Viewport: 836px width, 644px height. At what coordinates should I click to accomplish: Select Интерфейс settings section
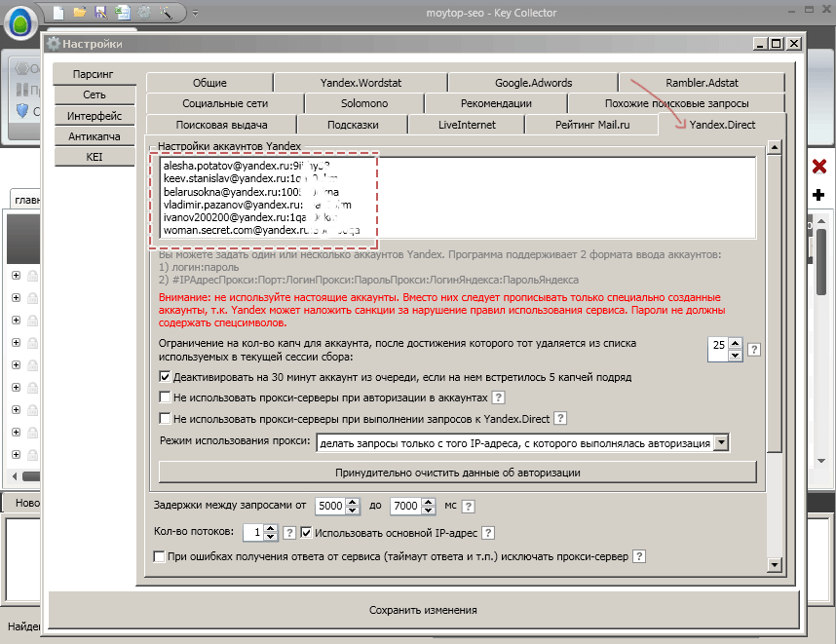click(95, 116)
